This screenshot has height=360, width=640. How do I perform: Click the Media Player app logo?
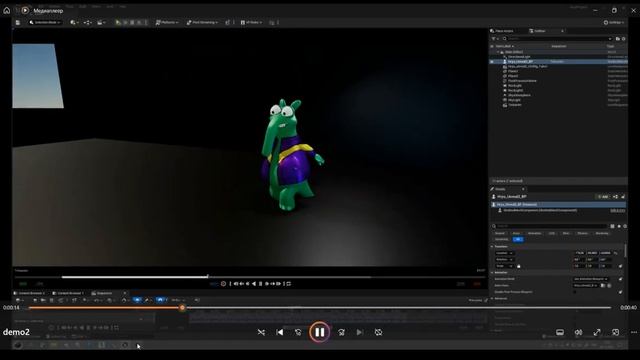pos(25,11)
